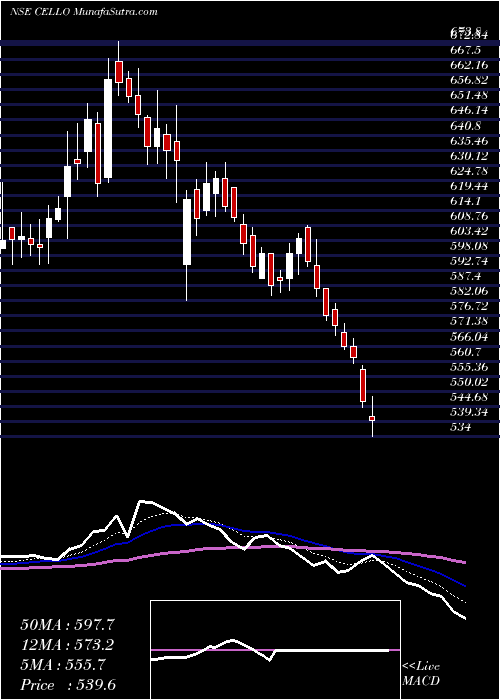
Task: Click the 656.82 price axis label
Action: pos(469,80)
